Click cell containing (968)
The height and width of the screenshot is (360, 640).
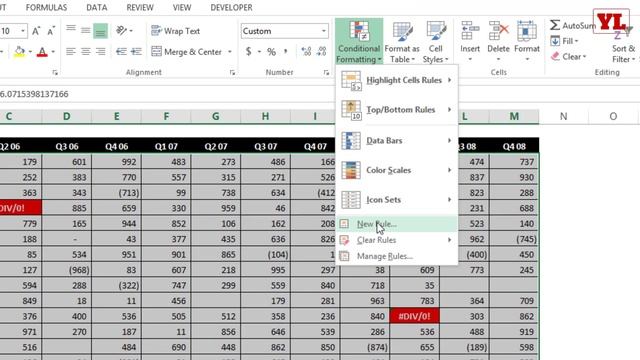point(67,270)
